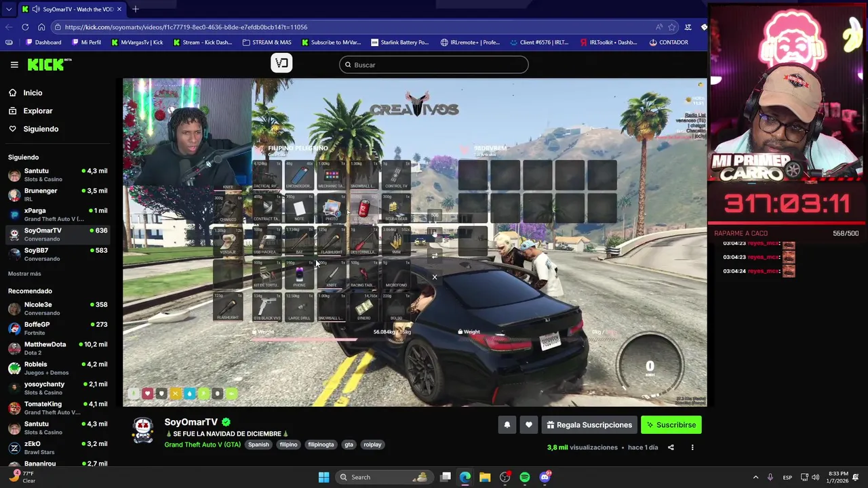Mute the SoyOmarTV tab via speaker icon
The image size is (868, 488).
tap(35, 9)
